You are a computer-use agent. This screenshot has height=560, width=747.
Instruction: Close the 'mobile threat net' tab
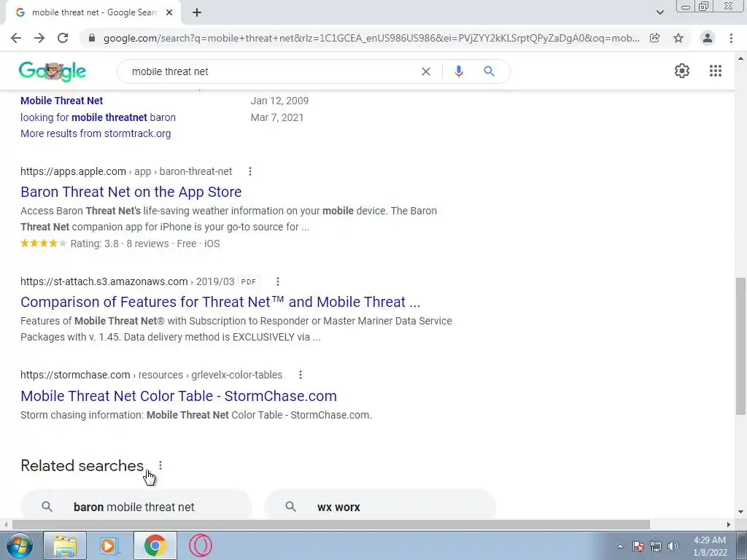169,12
